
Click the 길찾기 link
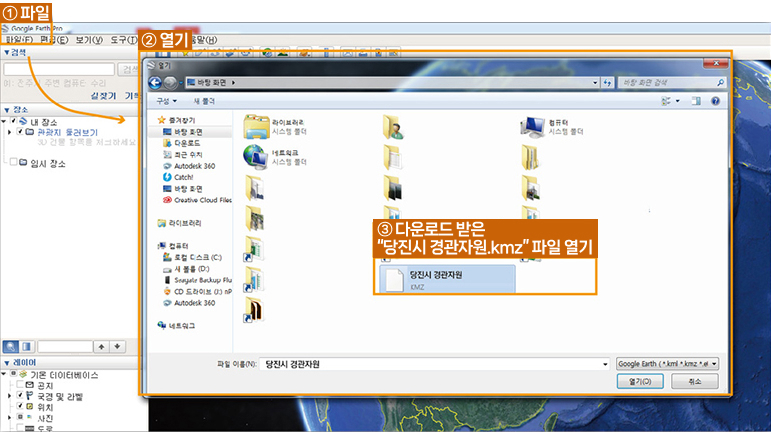coord(103,96)
